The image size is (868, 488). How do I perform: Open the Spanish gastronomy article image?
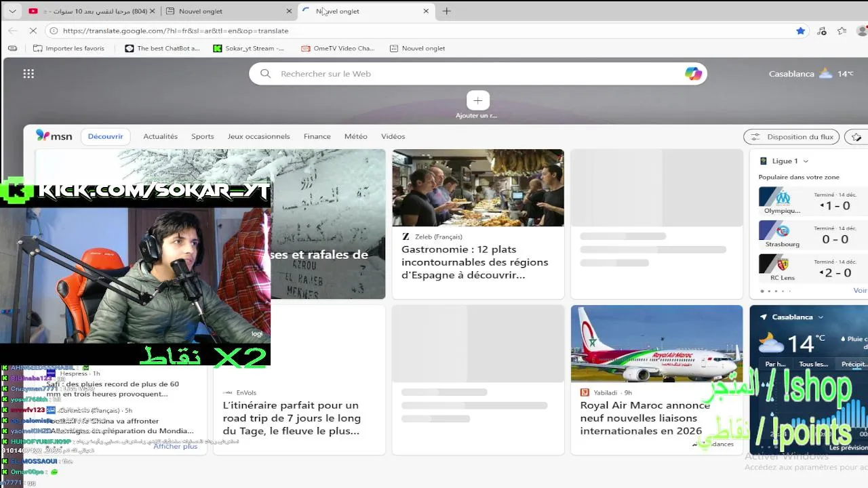(478, 188)
